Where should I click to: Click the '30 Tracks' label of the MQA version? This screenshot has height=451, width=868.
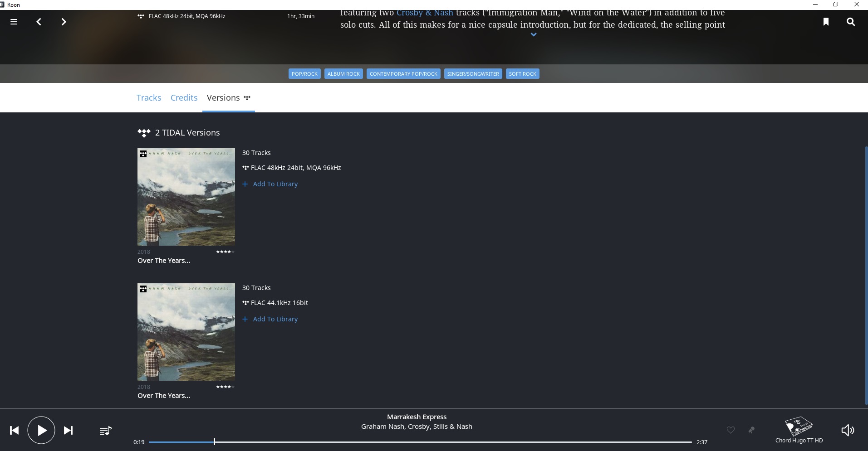(x=256, y=153)
